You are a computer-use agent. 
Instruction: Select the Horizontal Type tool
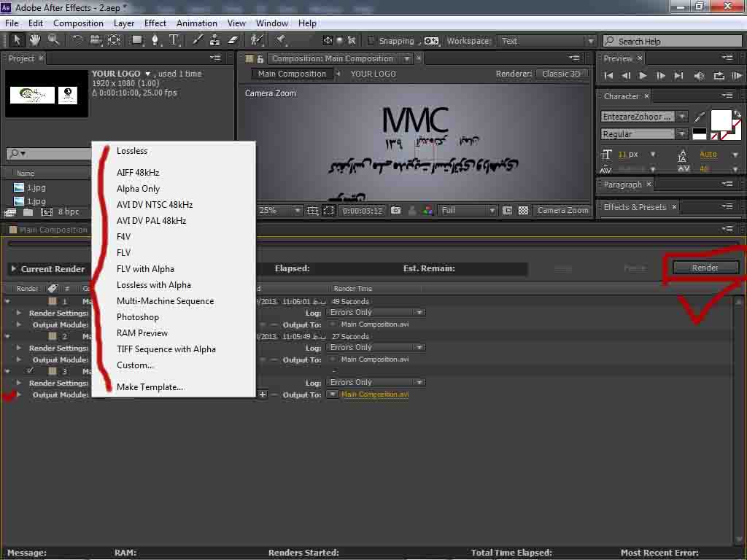(174, 41)
